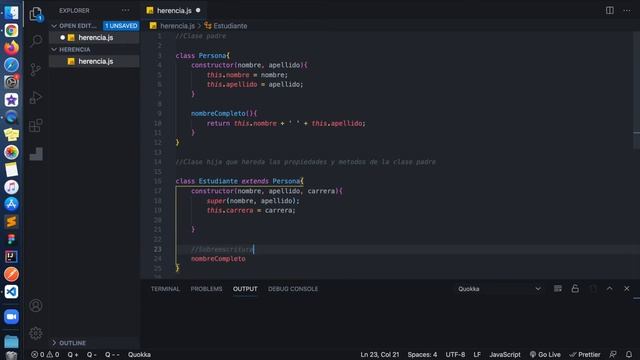Click the class Persona declaration text
The width and height of the screenshot is (640, 360).
[202, 56]
